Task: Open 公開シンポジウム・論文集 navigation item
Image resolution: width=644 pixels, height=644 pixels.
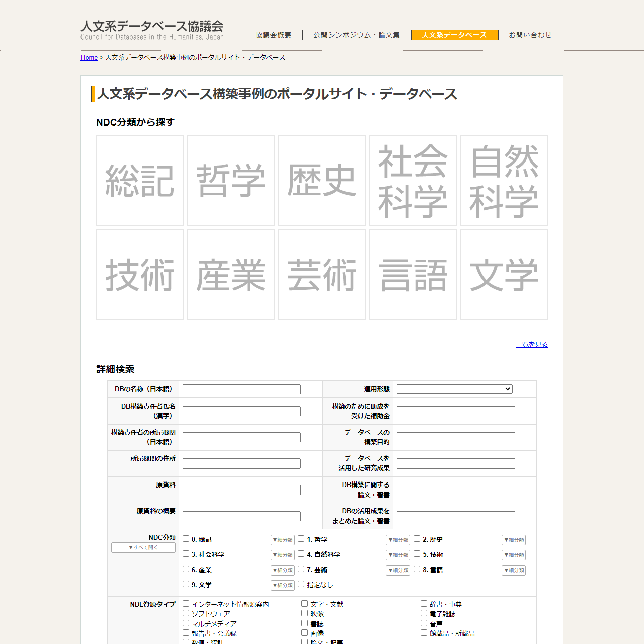Action: 357,35
